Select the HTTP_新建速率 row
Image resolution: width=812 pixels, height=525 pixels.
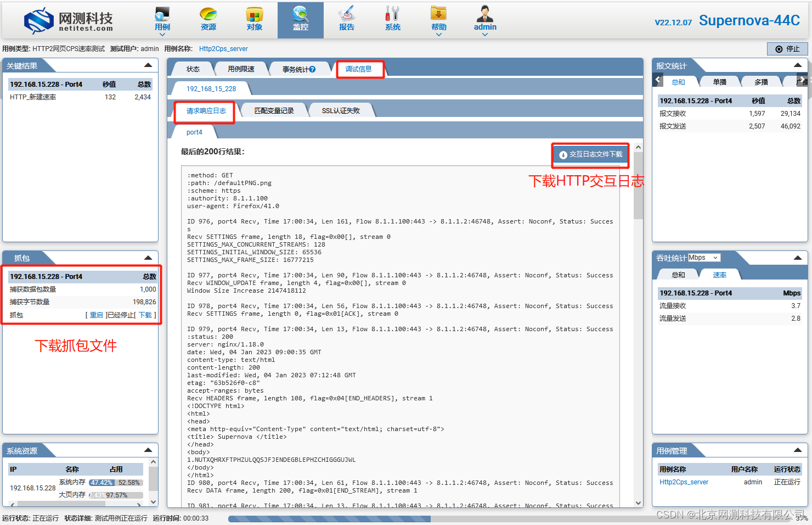click(x=80, y=97)
